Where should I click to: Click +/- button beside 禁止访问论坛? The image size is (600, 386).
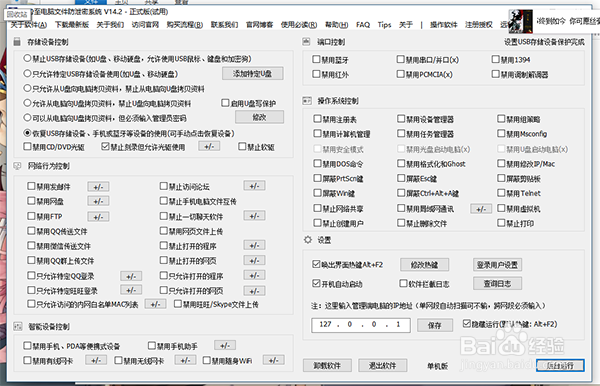coord(254,186)
